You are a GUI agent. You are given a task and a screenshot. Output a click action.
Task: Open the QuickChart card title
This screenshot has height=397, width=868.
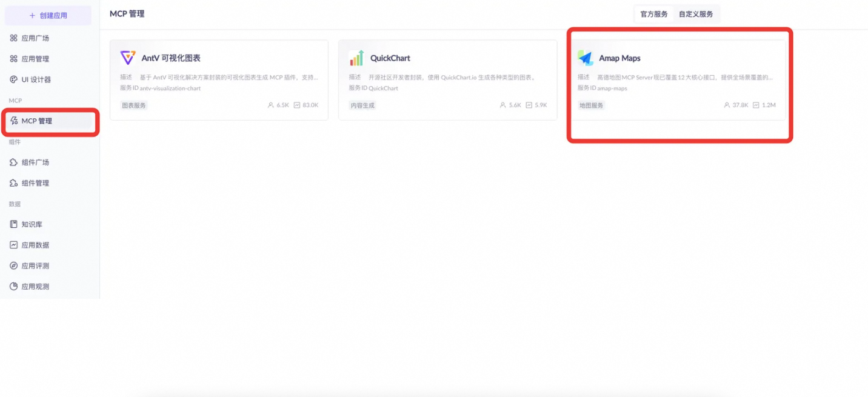tap(390, 58)
